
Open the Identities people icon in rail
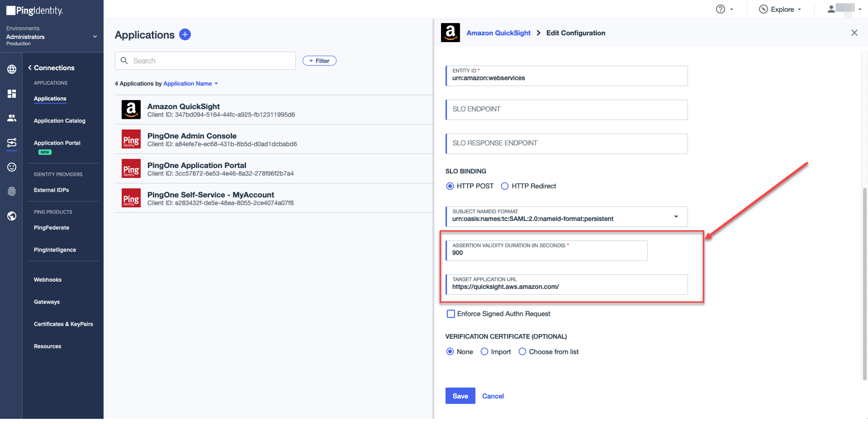(12, 118)
